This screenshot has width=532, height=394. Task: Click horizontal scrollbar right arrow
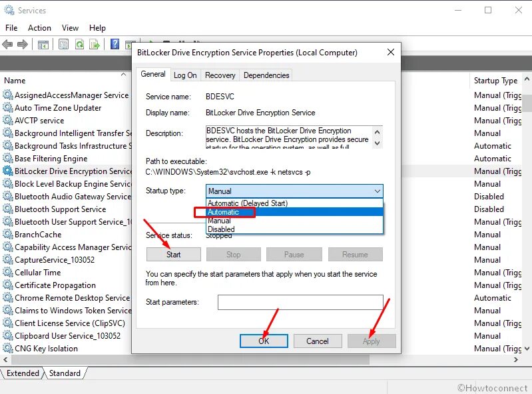coord(516,359)
